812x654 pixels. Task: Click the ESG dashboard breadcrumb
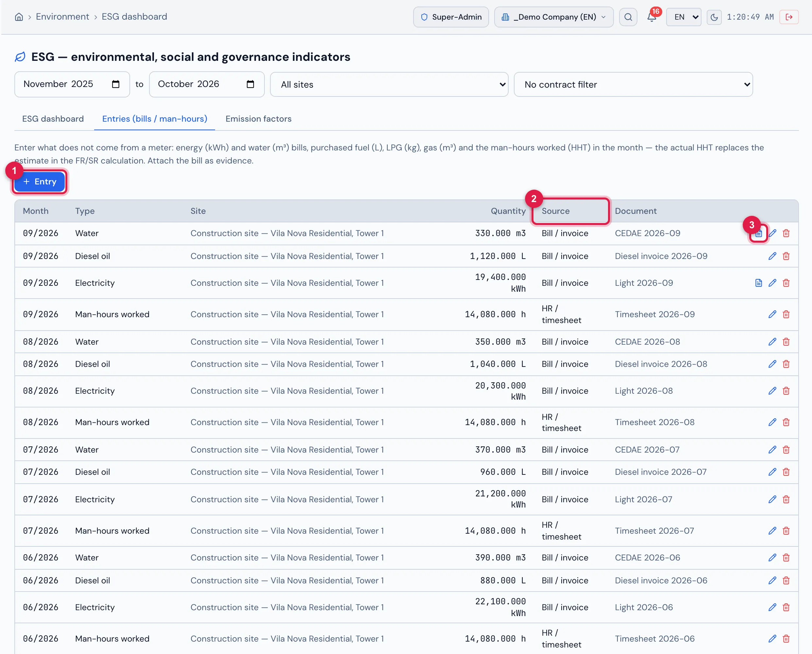click(x=134, y=17)
